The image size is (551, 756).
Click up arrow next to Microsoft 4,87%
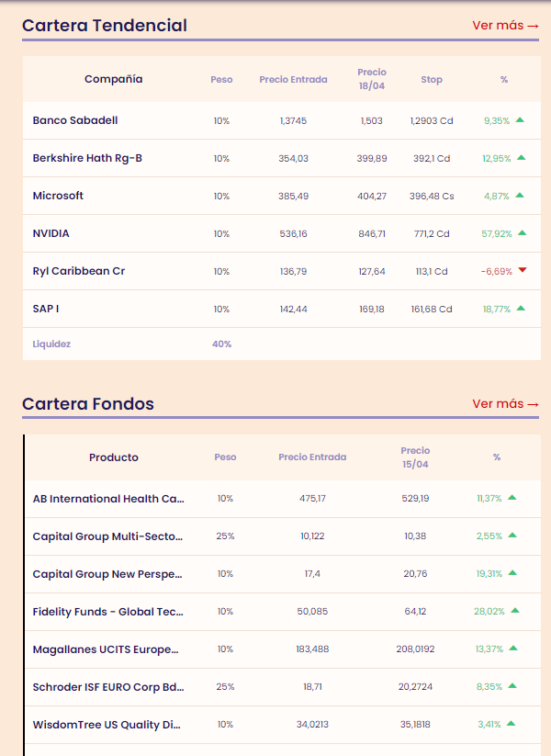(520, 196)
